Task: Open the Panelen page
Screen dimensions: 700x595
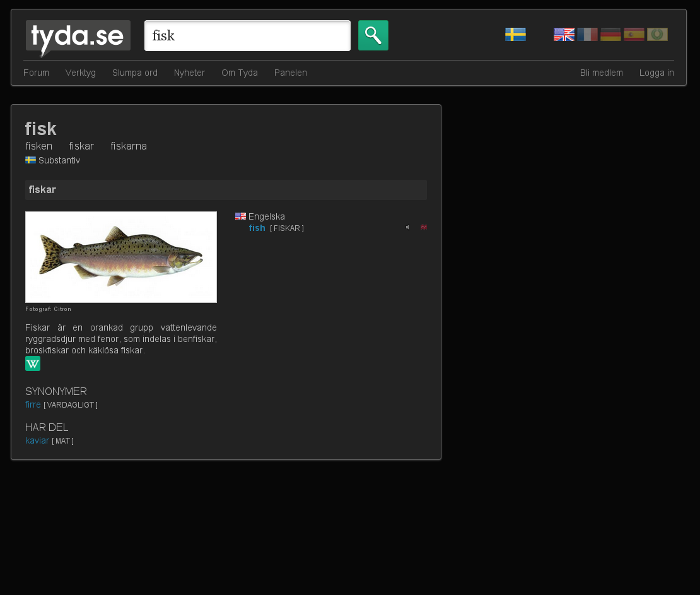Action: [x=291, y=73]
